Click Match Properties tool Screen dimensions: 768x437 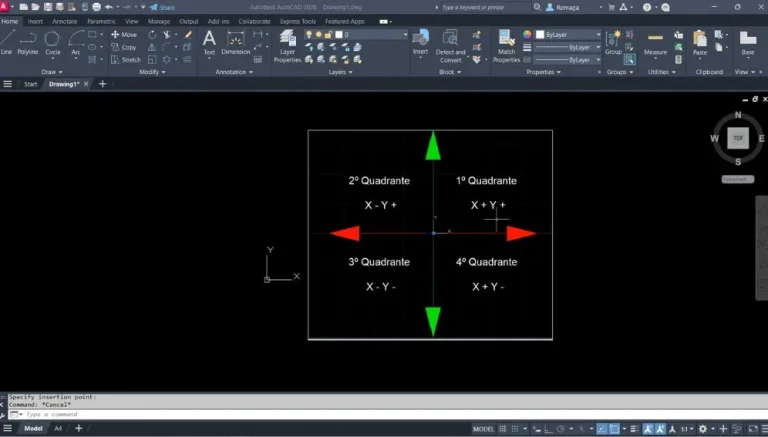(x=506, y=46)
